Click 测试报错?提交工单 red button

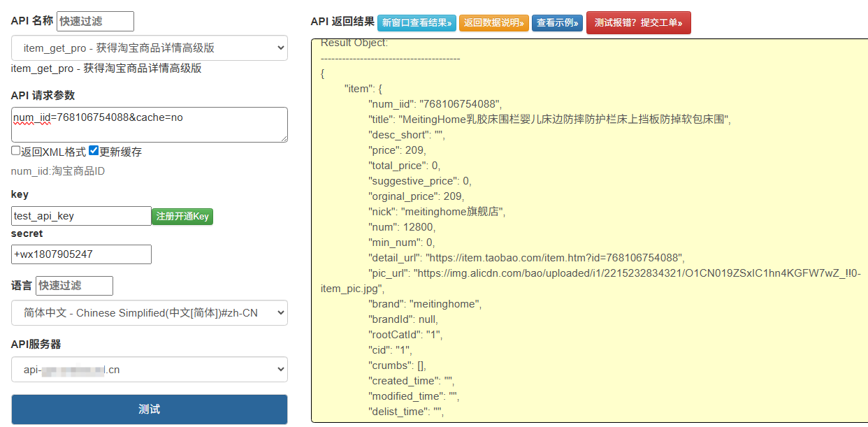tap(639, 22)
